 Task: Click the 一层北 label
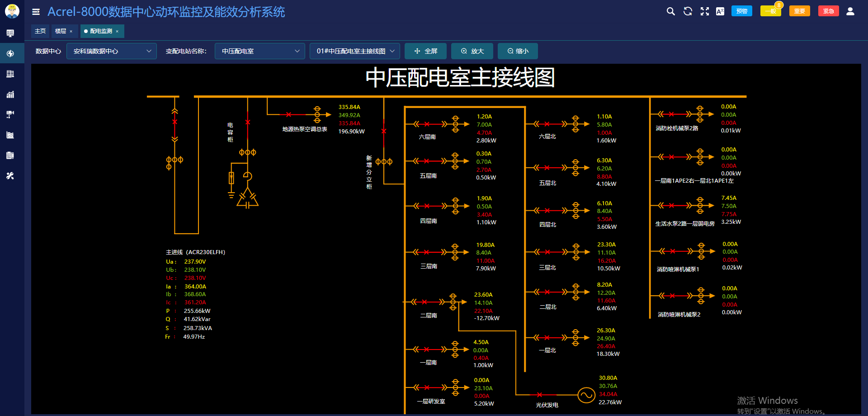click(547, 350)
